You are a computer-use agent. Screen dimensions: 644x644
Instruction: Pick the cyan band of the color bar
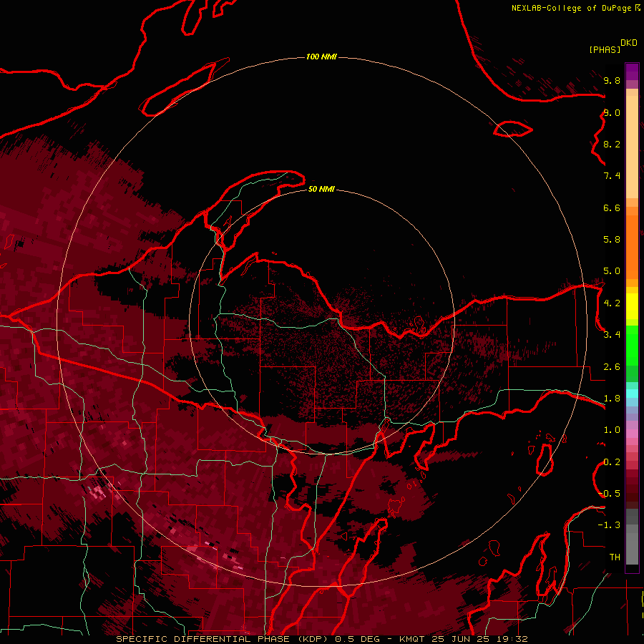[632, 394]
